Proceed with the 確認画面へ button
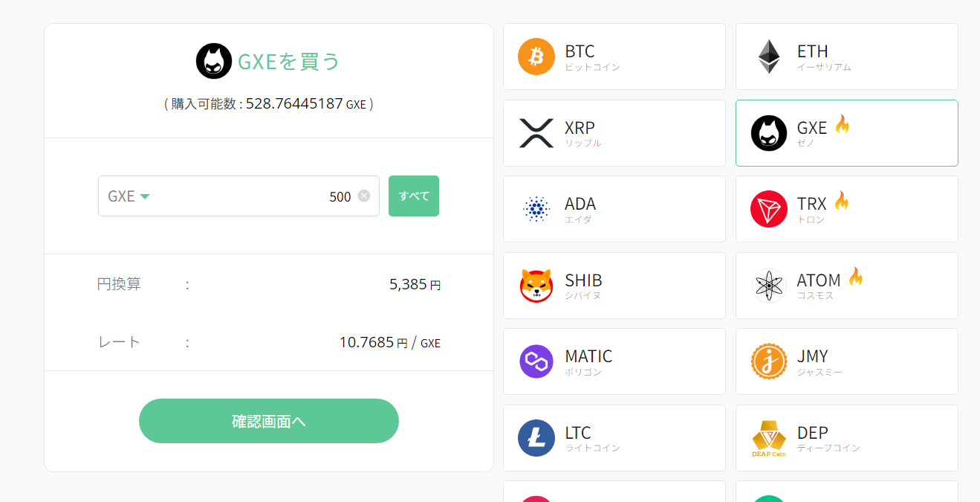 pyautogui.click(x=269, y=421)
